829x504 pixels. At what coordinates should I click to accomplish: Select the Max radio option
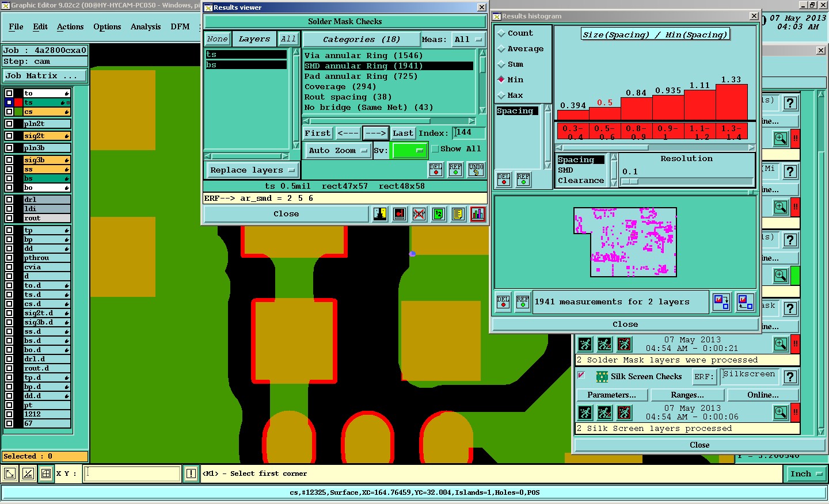(x=501, y=96)
